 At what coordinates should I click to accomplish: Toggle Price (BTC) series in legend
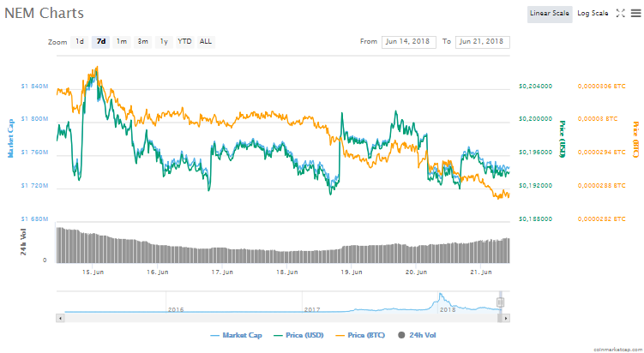click(x=360, y=335)
